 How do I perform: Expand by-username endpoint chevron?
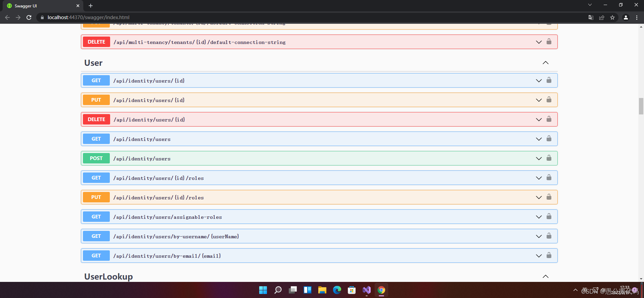539,236
